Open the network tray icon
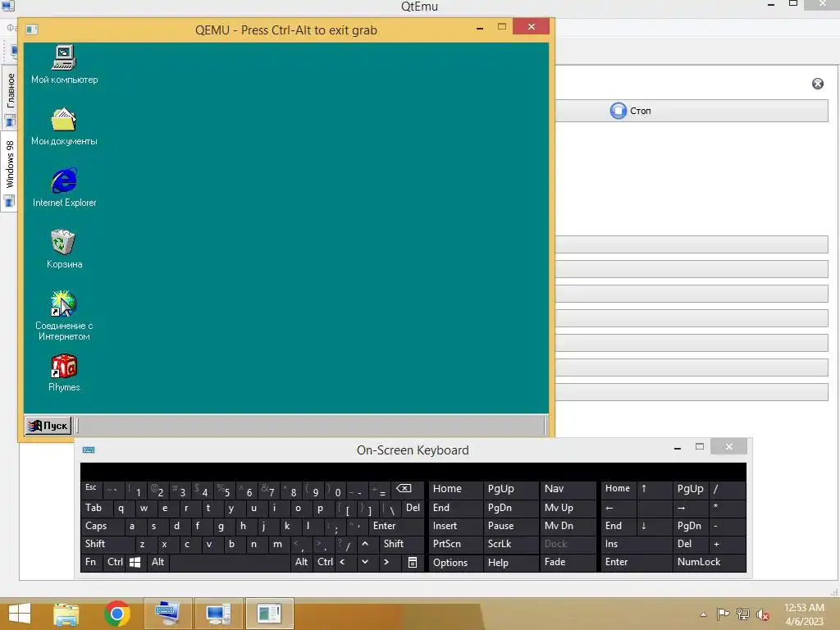The height and width of the screenshot is (630, 840). click(743, 614)
